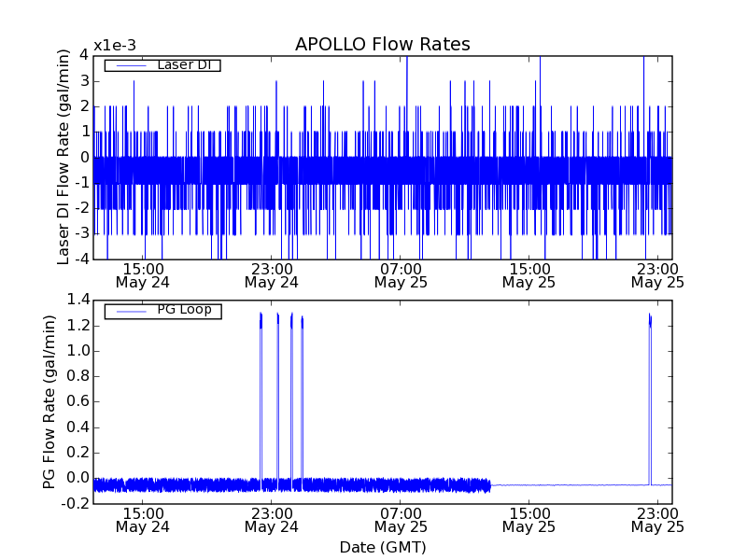Click 15:00 May 24 tick under top plot
Viewport: 747px width, 560px height.
pos(142,273)
